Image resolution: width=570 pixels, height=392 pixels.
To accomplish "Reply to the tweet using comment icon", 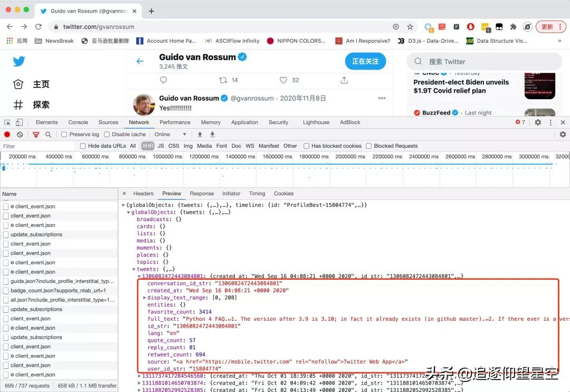I will [163, 80].
